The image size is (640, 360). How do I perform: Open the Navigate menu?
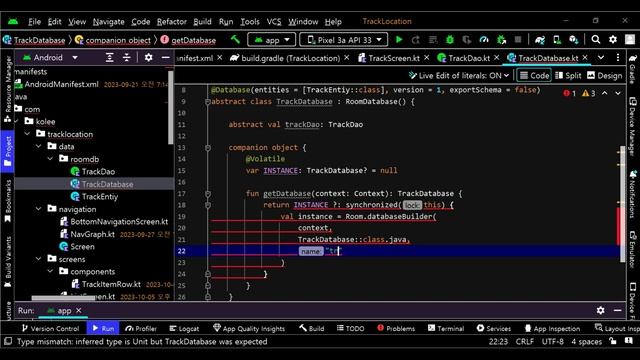point(108,22)
